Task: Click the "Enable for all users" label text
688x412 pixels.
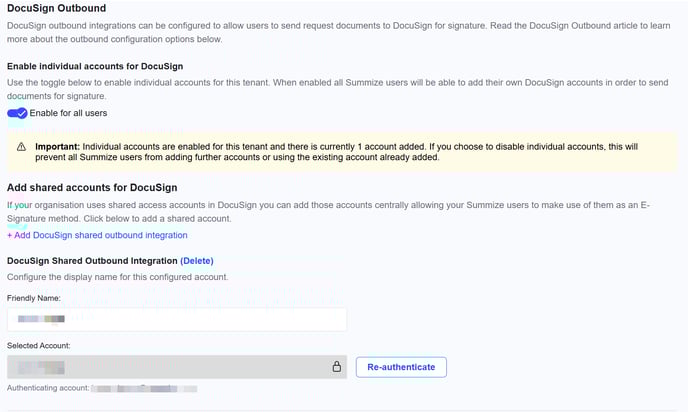Action: (68, 113)
